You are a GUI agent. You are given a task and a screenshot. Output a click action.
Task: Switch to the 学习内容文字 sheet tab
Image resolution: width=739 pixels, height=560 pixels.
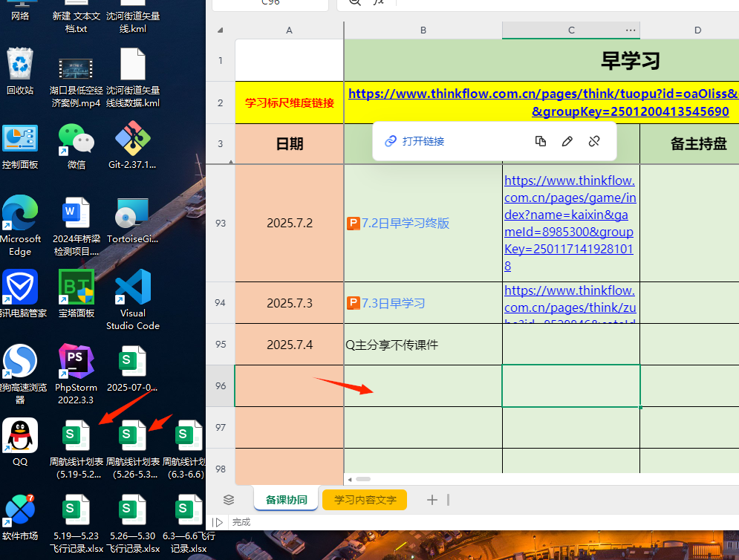pyautogui.click(x=365, y=500)
